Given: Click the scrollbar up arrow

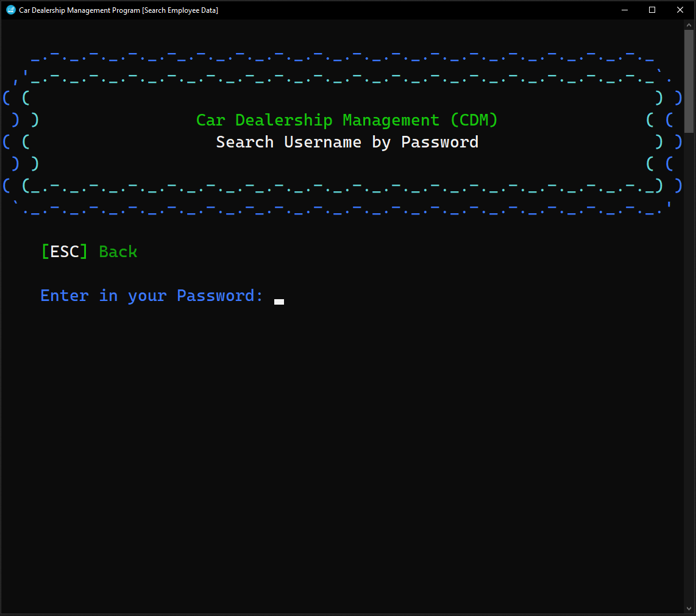Looking at the screenshot, I should (689, 26).
